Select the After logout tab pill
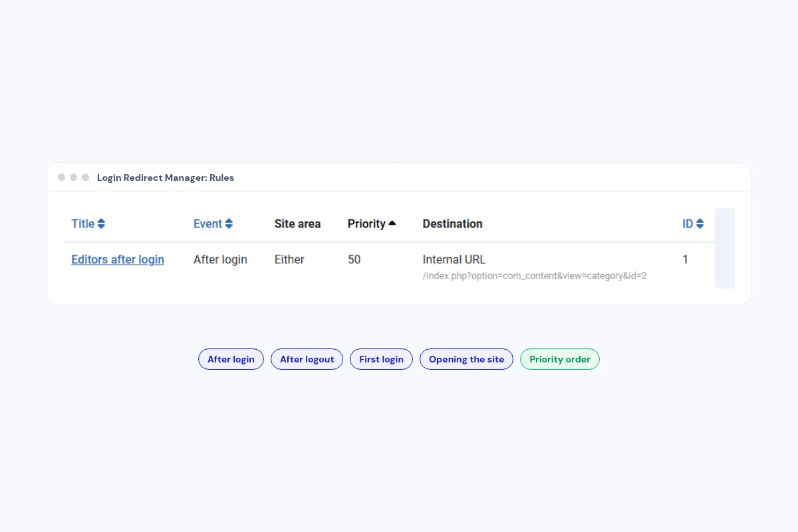 307,359
